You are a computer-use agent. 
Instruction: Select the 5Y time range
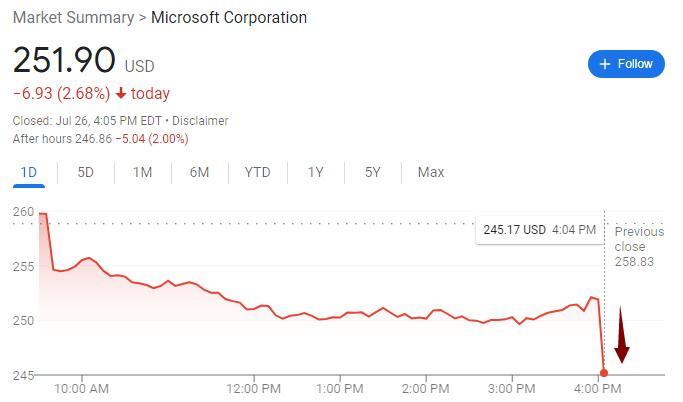(372, 172)
